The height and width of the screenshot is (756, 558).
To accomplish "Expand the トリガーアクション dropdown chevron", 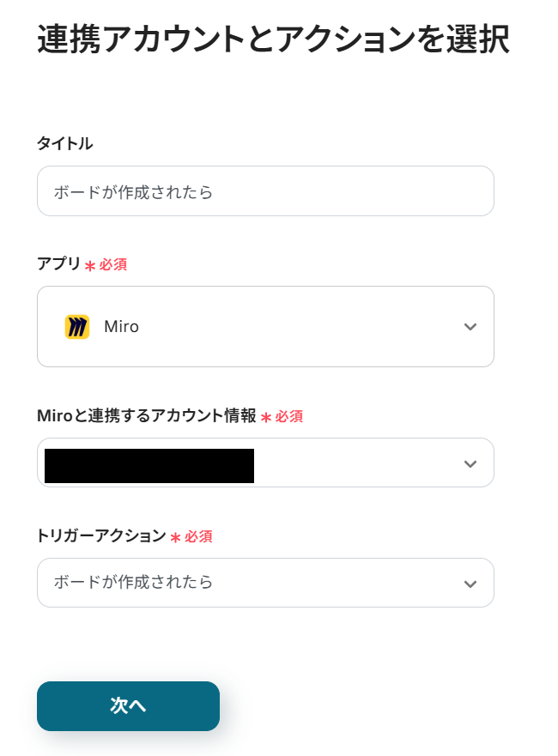I will tap(470, 584).
